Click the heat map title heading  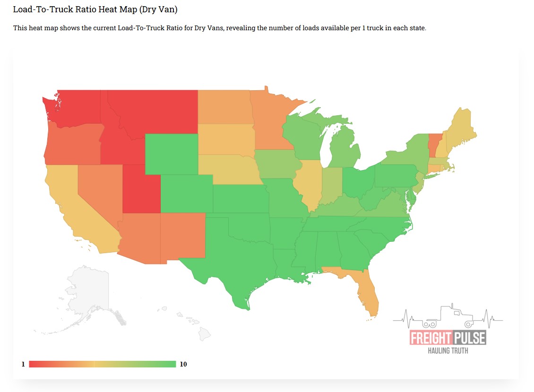(x=95, y=9)
